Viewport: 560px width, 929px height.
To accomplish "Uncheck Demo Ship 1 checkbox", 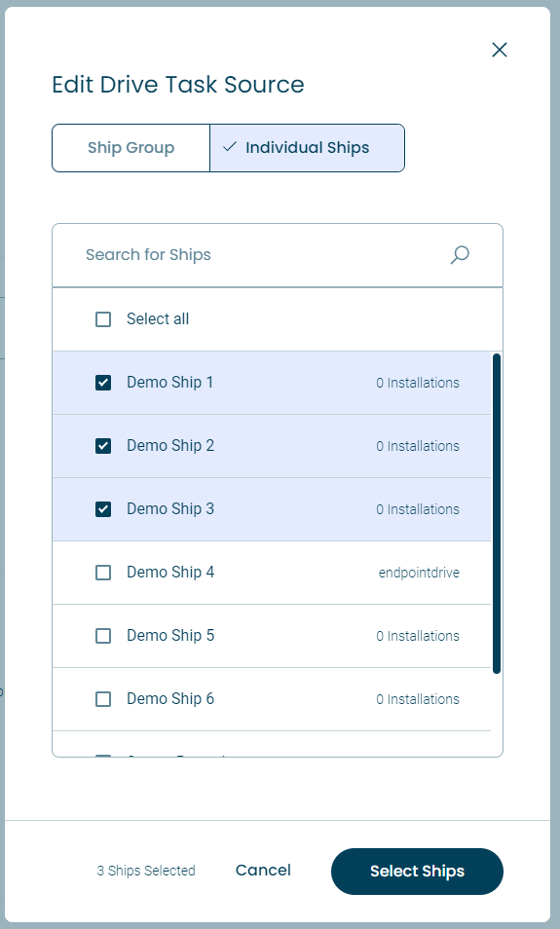I will tap(103, 383).
